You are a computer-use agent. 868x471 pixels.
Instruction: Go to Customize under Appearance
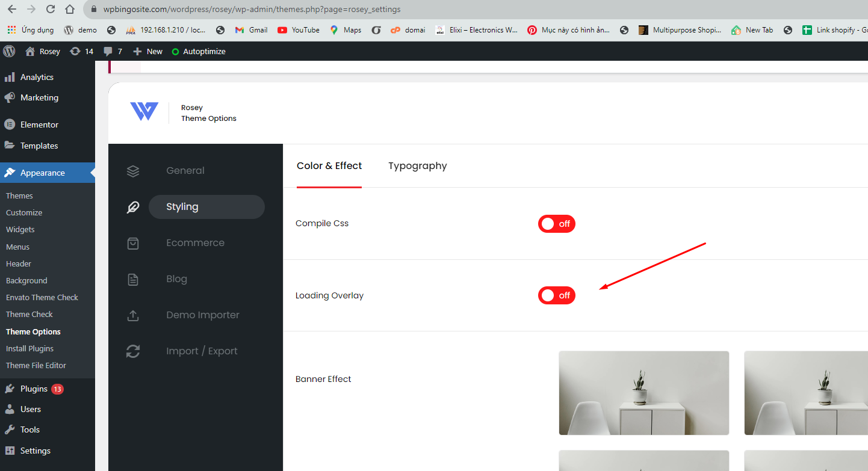24,213
